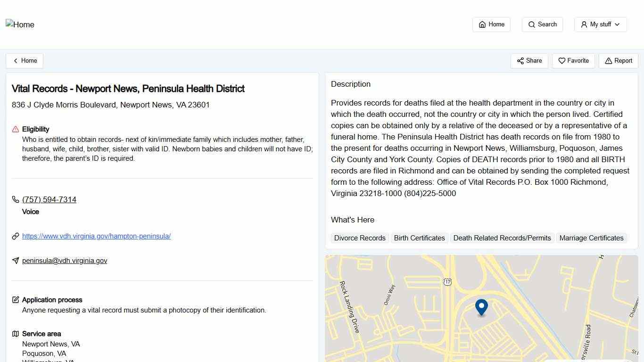Call (757) 594-7314 by clicking the number
Screen dimensions: 644x362
(49, 199)
